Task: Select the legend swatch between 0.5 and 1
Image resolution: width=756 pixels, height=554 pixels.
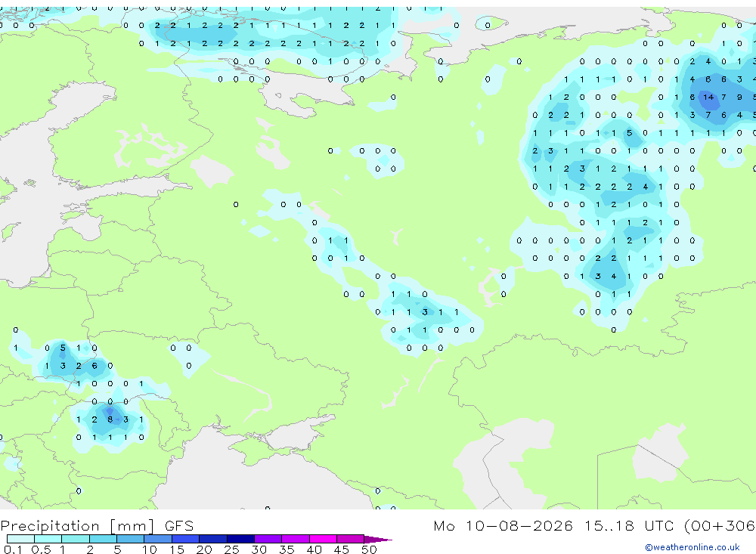Action: tap(48, 539)
